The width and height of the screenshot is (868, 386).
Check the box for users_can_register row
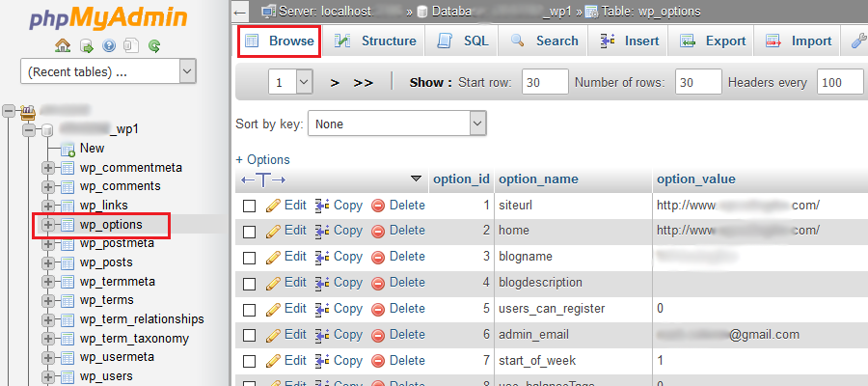pos(249,310)
